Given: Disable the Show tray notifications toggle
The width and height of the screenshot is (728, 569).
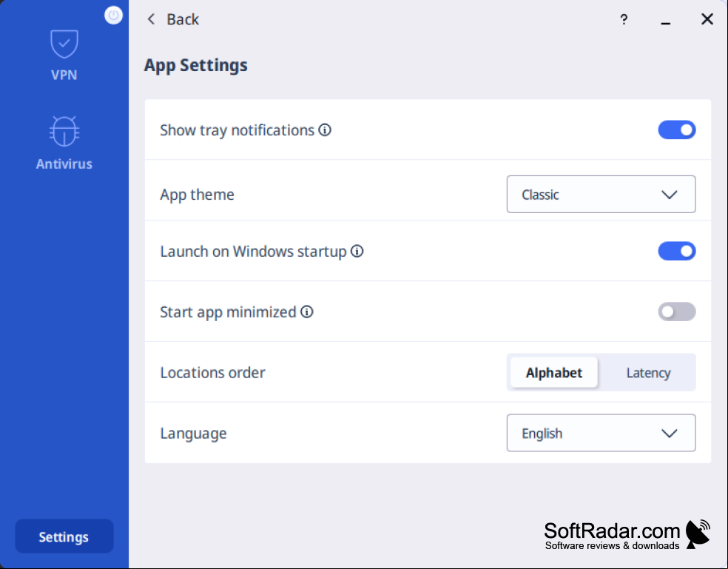Looking at the screenshot, I should click(676, 130).
